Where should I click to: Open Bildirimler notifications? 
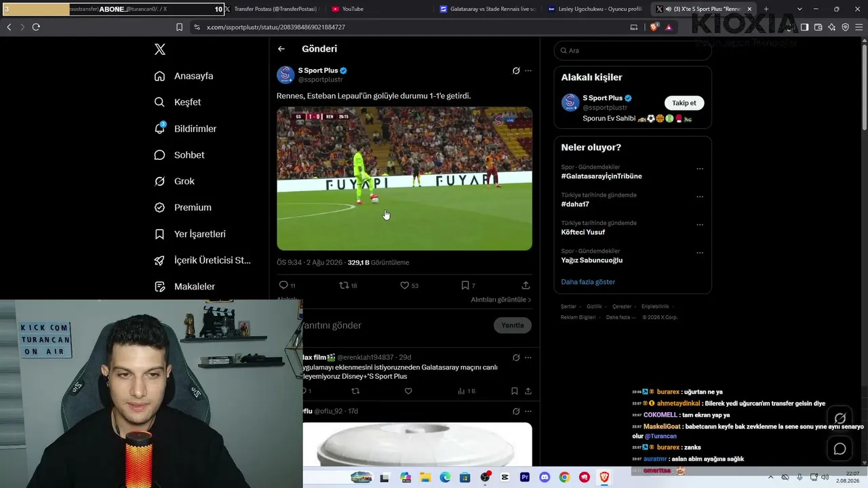pos(185,129)
